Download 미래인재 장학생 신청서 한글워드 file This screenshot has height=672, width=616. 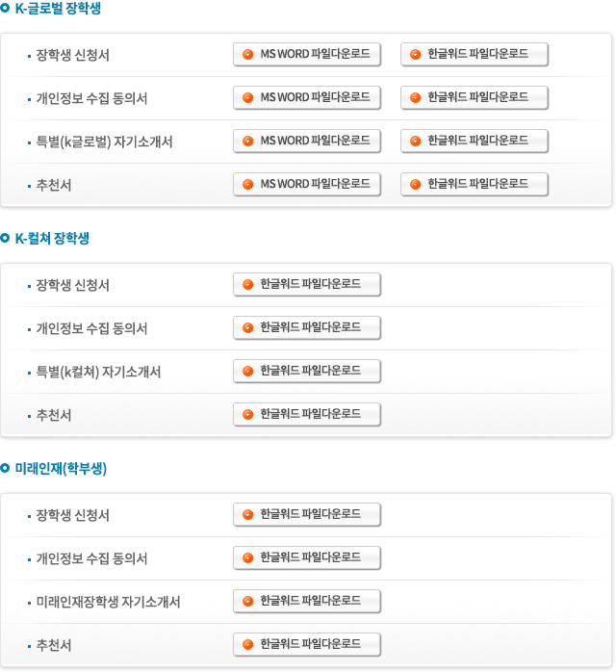pyautogui.click(x=307, y=515)
